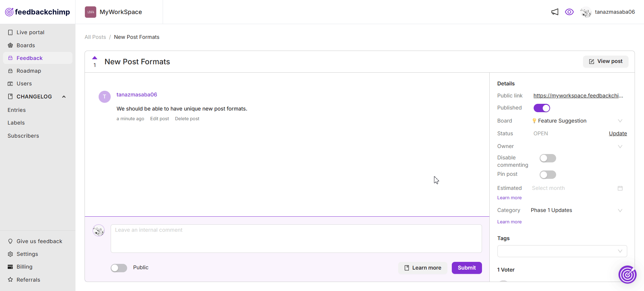Click the Users icon in sidebar
Screen dimensions: 644x291
(x=10, y=84)
